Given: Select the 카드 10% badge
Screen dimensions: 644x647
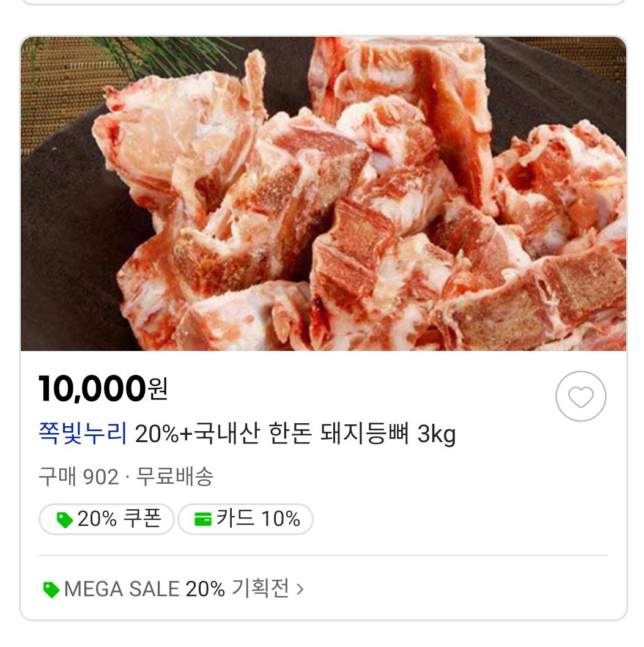Looking at the screenshot, I should pos(246,519).
